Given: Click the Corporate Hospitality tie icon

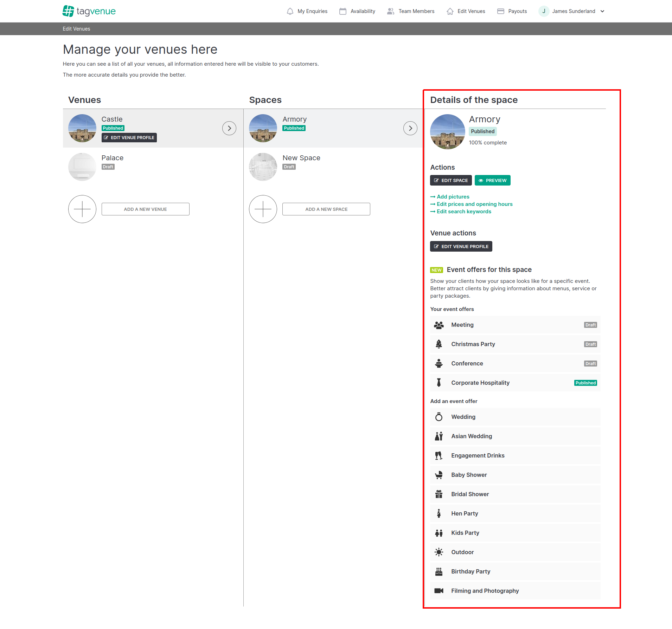Looking at the screenshot, I should (x=439, y=383).
